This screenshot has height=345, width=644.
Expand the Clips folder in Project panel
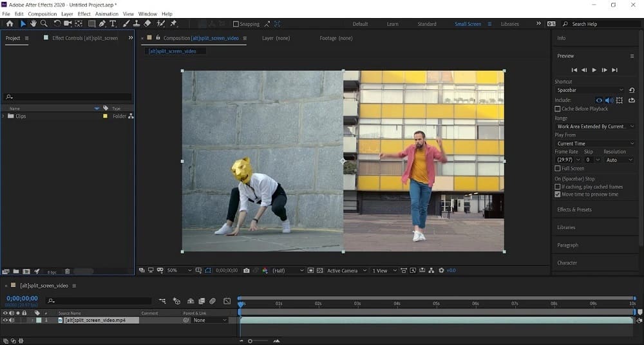(4, 117)
